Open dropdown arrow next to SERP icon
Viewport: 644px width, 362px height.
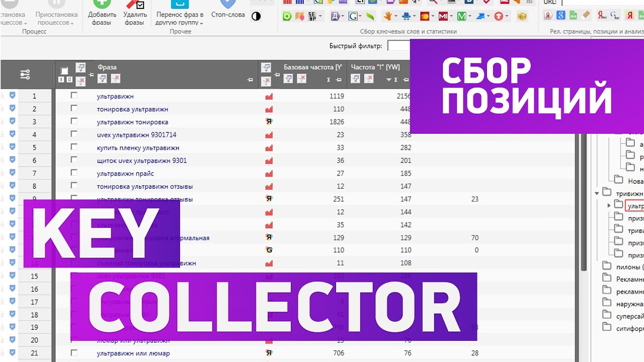click(x=320, y=17)
